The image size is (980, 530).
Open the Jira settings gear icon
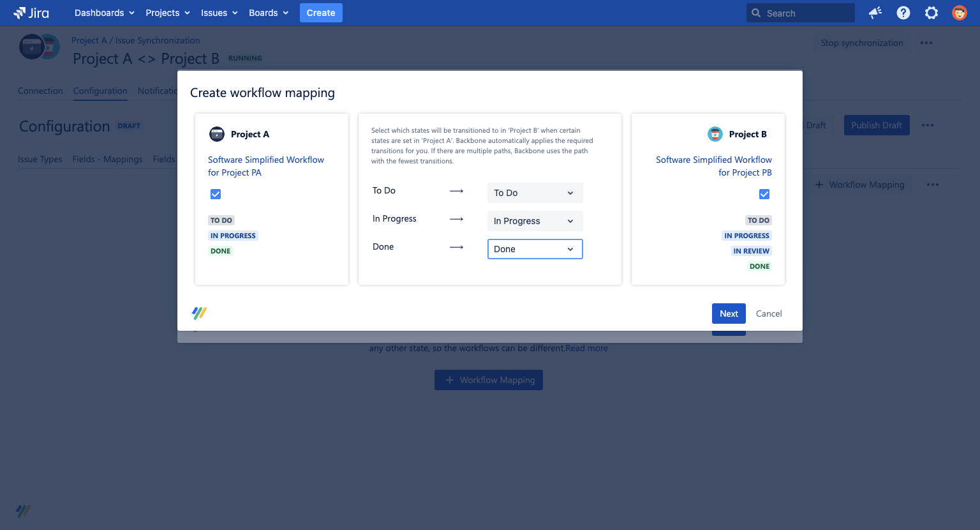pos(931,12)
